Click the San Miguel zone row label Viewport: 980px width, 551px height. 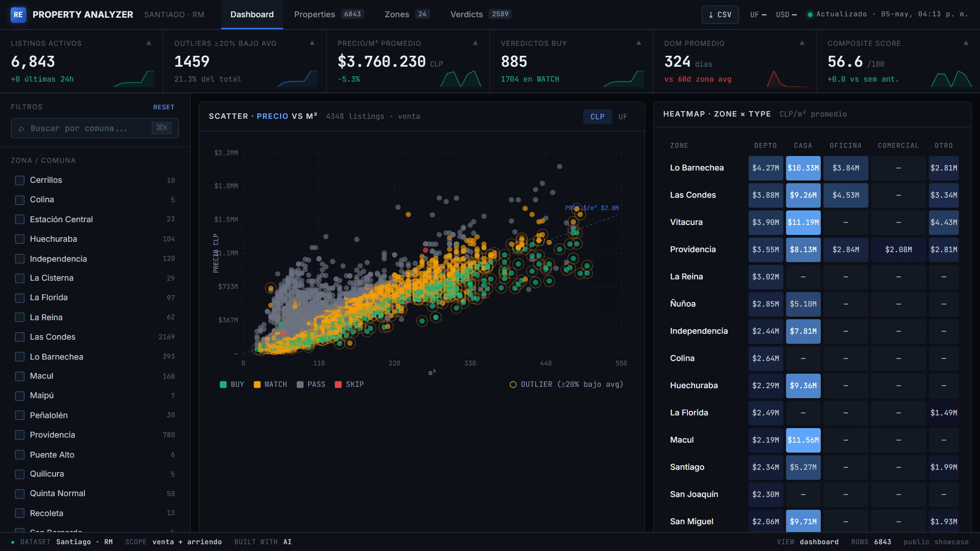click(x=691, y=522)
